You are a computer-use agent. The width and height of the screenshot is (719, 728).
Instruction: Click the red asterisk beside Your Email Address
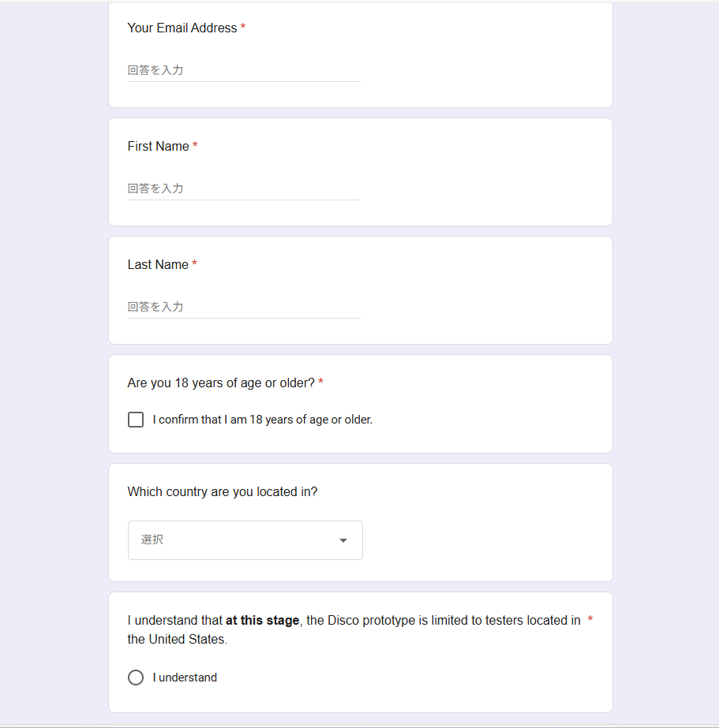[243, 28]
